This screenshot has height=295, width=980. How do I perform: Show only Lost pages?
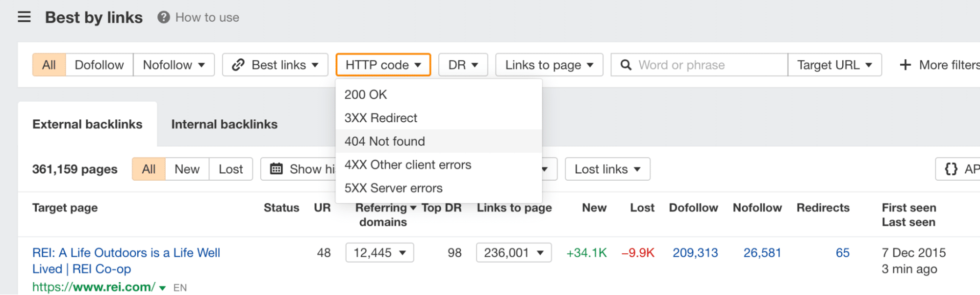pyautogui.click(x=231, y=169)
